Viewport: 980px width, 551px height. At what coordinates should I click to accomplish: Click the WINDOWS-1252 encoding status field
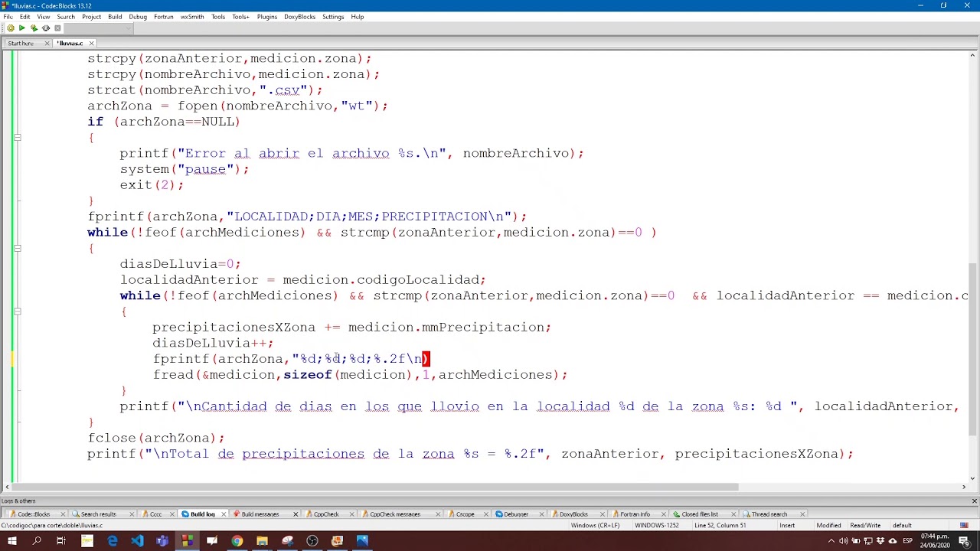point(662,526)
